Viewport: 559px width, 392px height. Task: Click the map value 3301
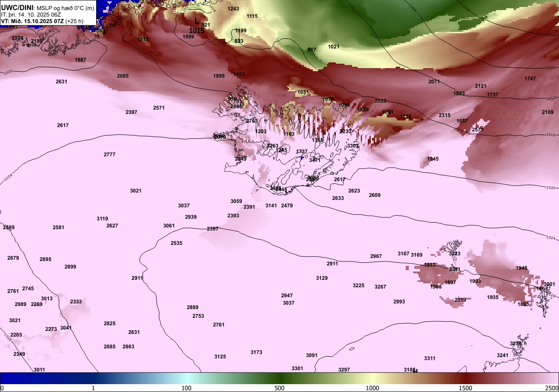pyautogui.click(x=297, y=368)
